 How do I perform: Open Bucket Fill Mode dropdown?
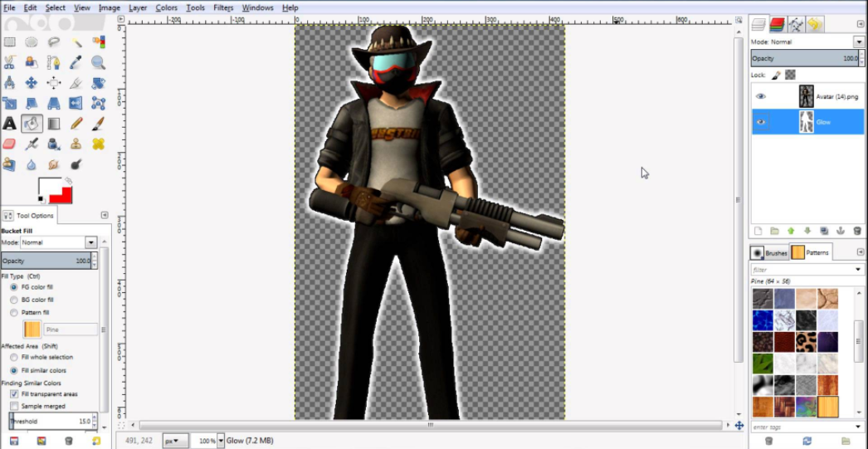click(91, 242)
